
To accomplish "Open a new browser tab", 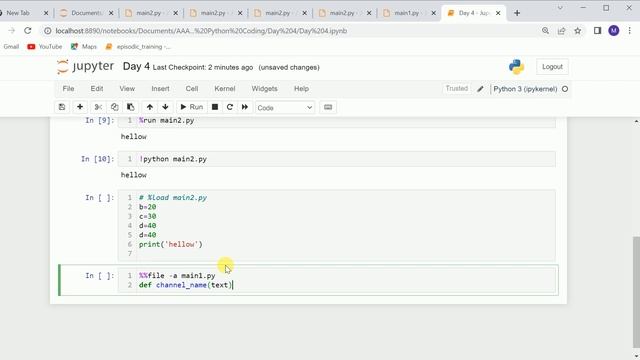I will 517,13.
